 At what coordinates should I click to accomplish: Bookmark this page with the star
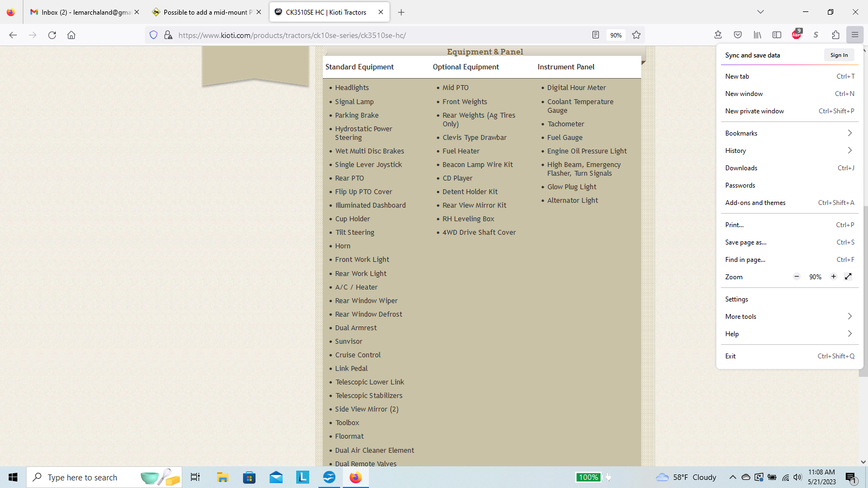(636, 35)
